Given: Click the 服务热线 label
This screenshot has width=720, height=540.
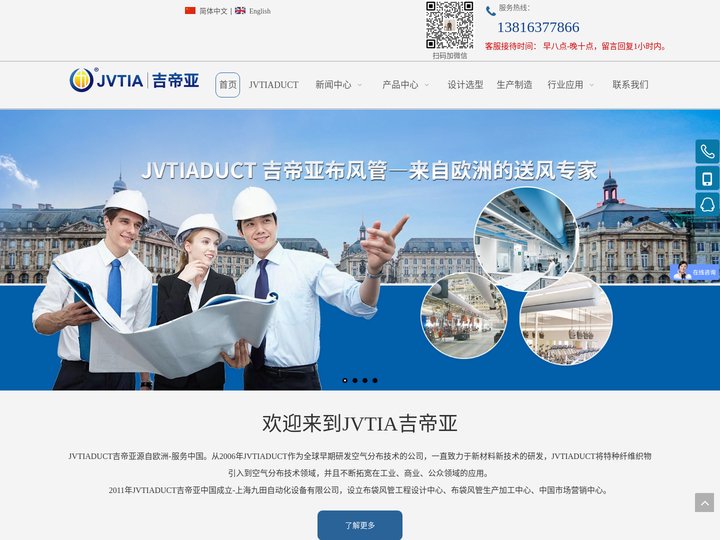Looking at the screenshot, I should pyautogui.click(x=514, y=8).
